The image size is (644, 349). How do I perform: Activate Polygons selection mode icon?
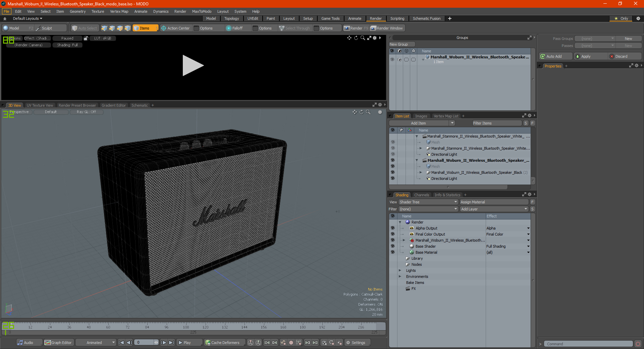(120, 28)
